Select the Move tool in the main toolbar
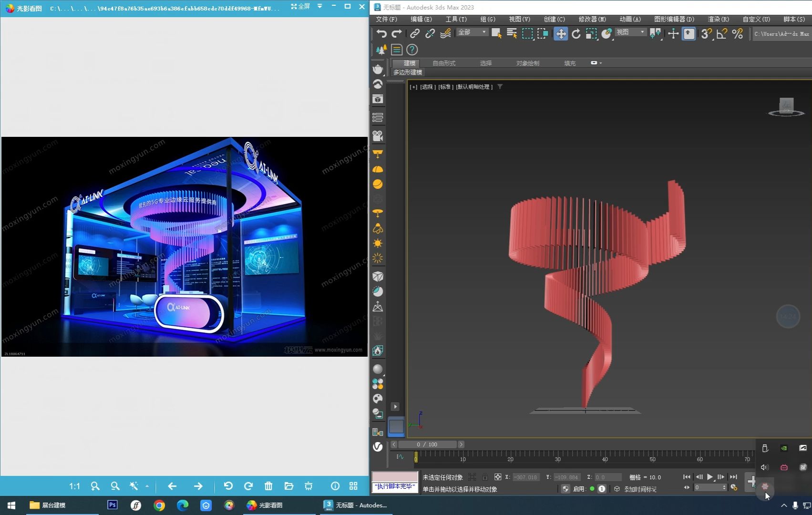This screenshot has height=515, width=812. point(561,33)
